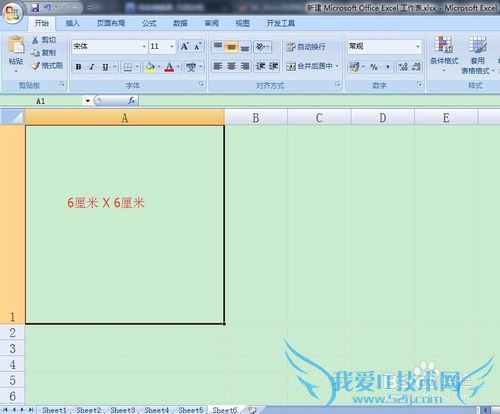Open font color dropdown arrow

click(x=178, y=67)
